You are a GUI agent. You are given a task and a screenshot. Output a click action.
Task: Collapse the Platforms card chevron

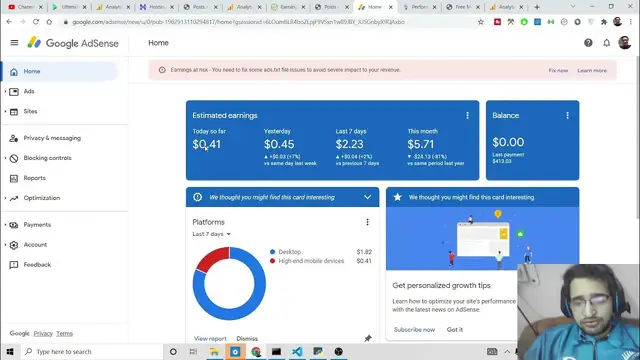pos(367,197)
